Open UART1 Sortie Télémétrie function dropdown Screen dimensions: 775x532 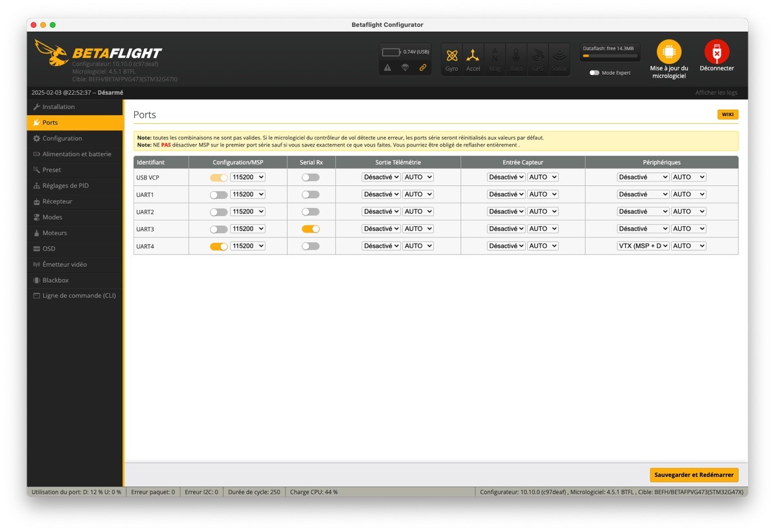click(x=381, y=194)
